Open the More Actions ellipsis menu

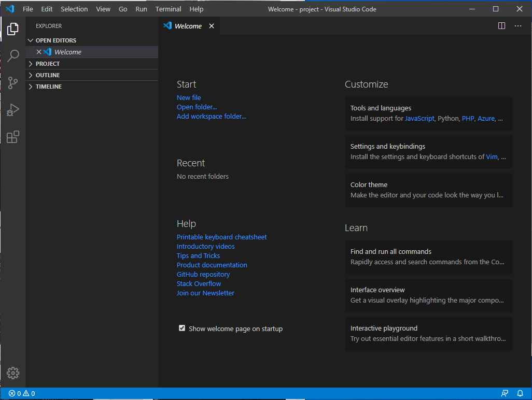pyautogui.click(x=518, y=26)
